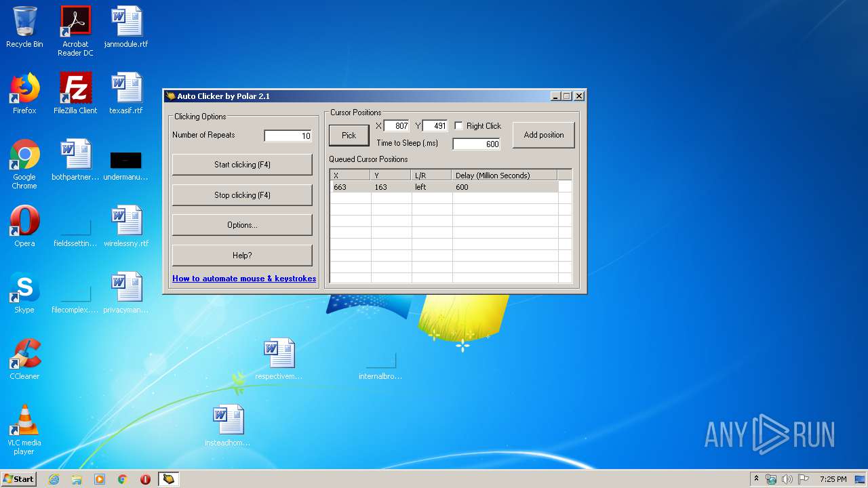Close the Auto Clicker window
This screenshot has width=868, height=488.
pyautogui.click(x=579, y=96)
